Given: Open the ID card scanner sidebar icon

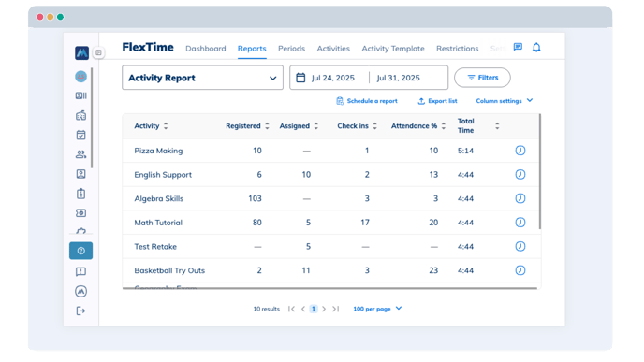Looking at the screenshot, I should pyautogui.click(x=80, y=95).
